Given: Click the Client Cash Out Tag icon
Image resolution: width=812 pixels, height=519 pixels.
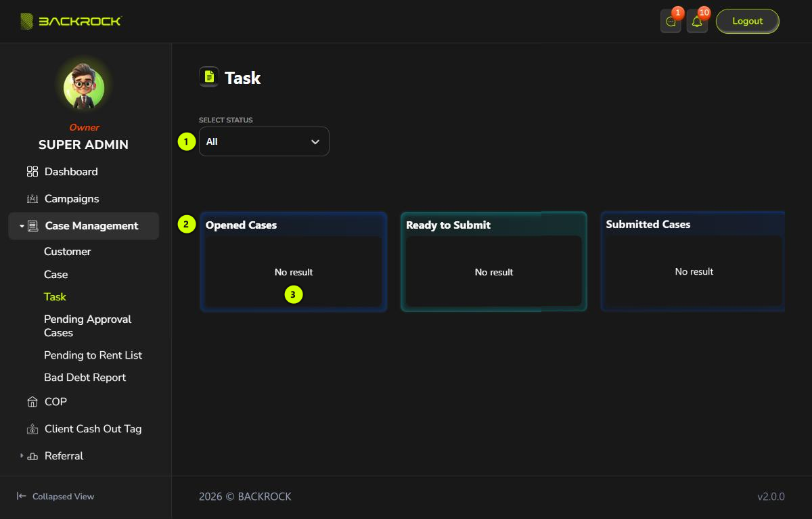Looking at the screenshot, I should [x=32, y=429].
